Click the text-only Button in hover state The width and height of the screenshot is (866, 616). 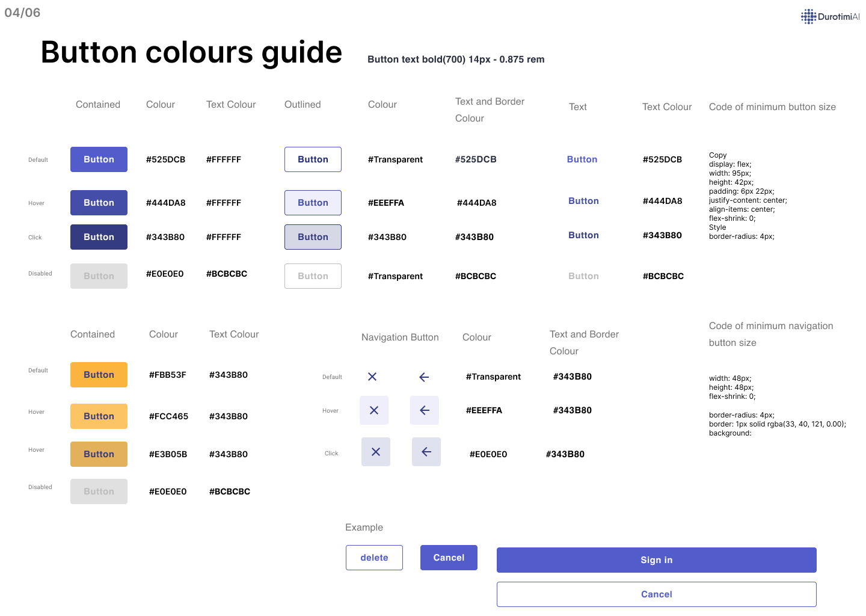pos(583,200)
